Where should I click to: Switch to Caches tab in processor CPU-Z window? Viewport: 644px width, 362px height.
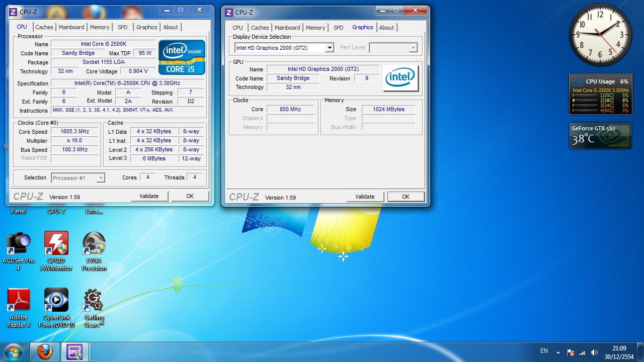point(44,27)
